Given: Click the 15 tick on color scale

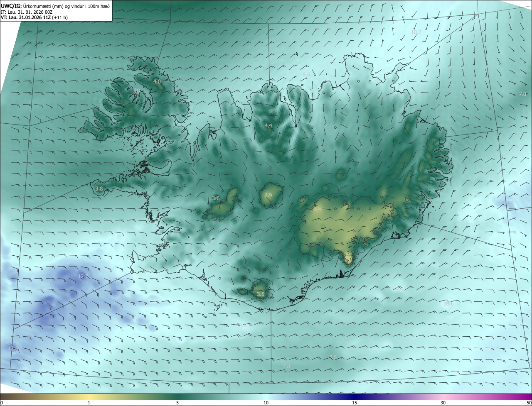Looking at the screenshot, I should [355, 403].
